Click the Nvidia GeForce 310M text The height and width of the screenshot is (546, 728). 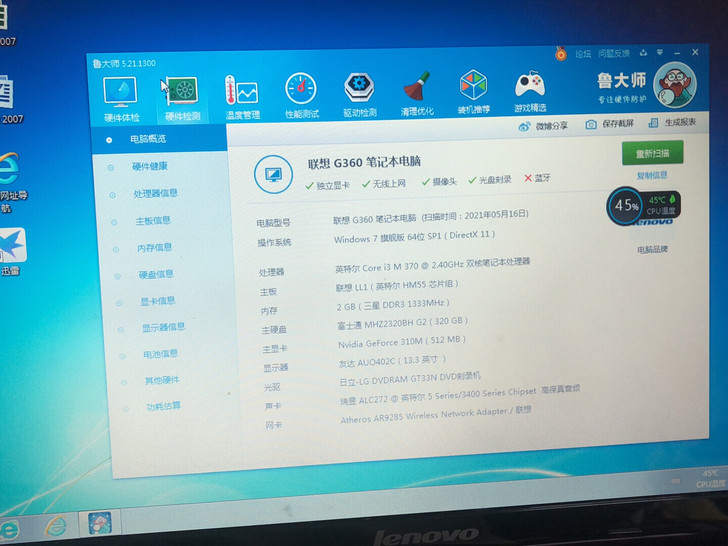[x=402, y=342]
